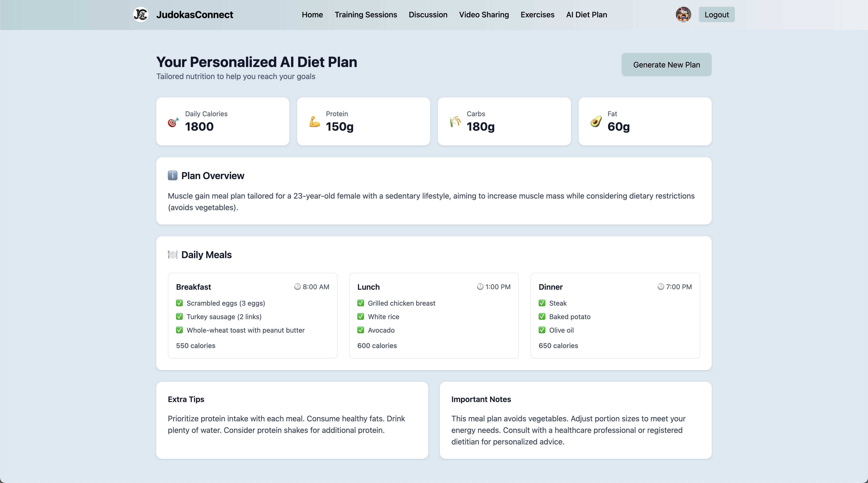Toggle the Turkey sausage checkmark

point(179,317)
